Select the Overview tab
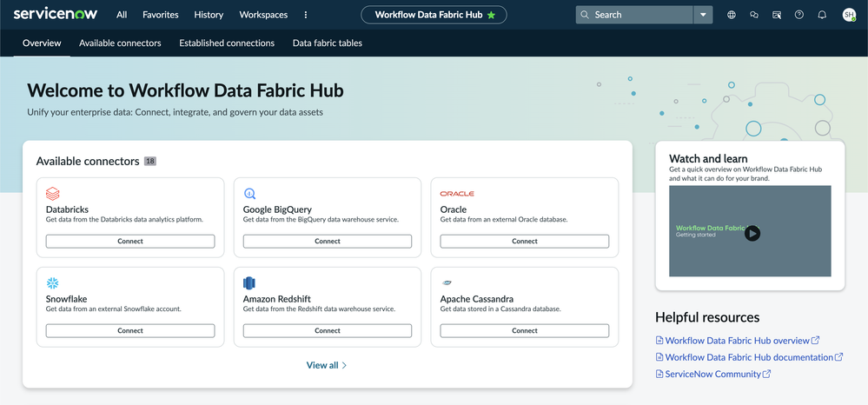868x405 pixels. click(x=42, y=43)
